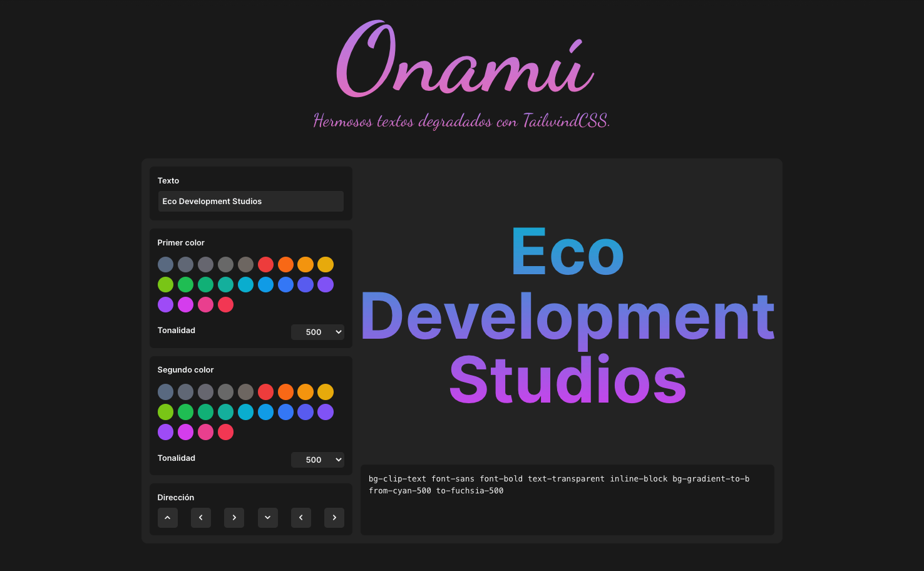Choose pink swatch in Segundo color
The width and height of the screenshot is (924, 571).
click(x=205, y=432)
